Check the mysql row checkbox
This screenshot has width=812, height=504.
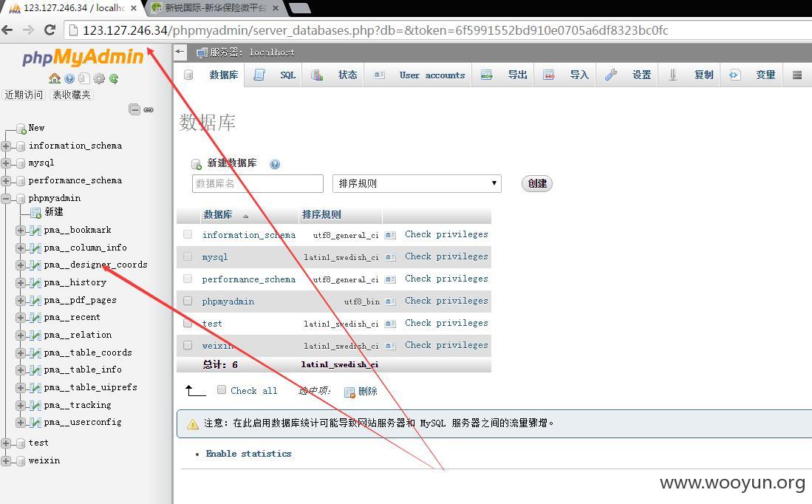pyautogui.click(x=188, y=256)
